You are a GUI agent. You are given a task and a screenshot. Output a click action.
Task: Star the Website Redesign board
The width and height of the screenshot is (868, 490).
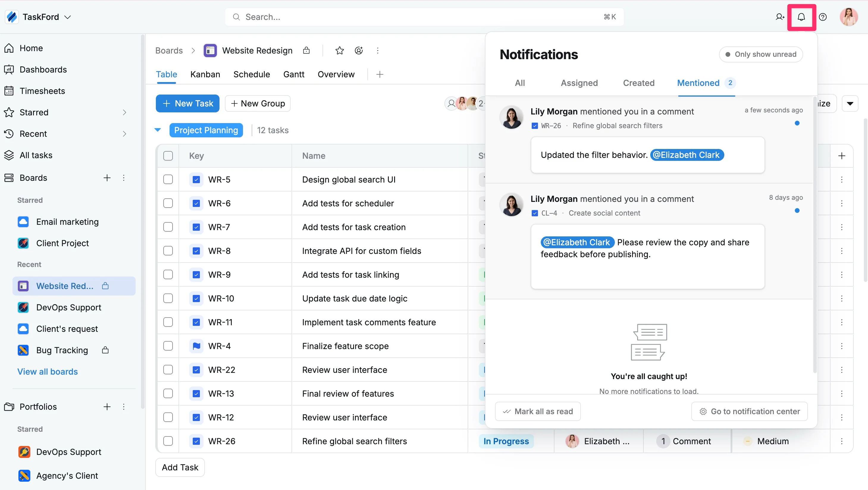pos(339,51)
